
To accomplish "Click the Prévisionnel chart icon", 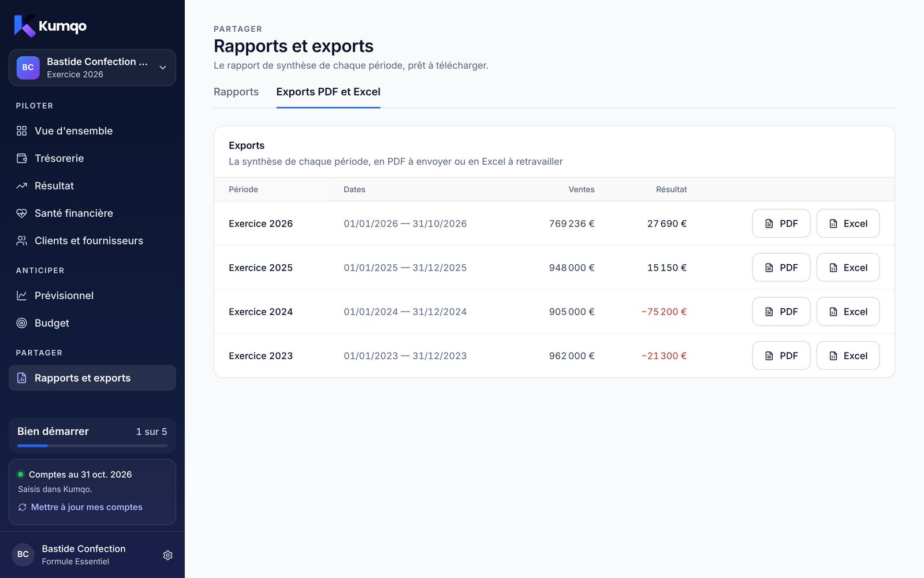I will 21,295.
